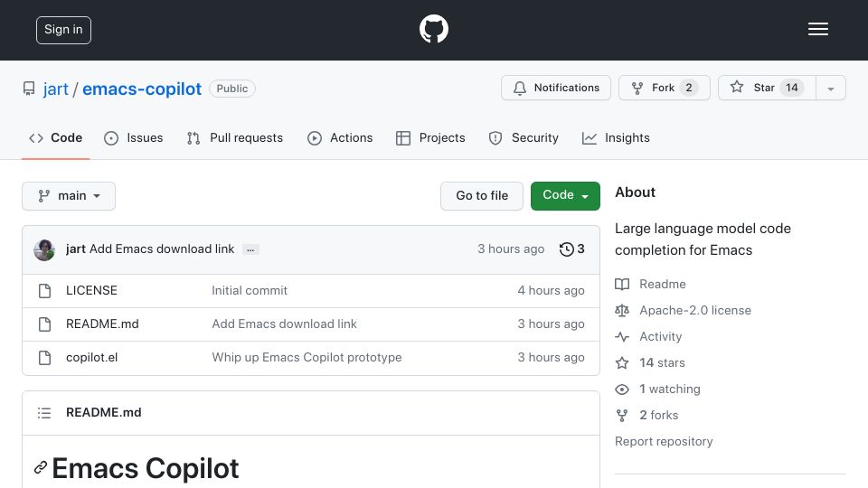Open the LICENSE file
Image resolution: width=868 pixels, height=488 pixels.
(91, 290)
